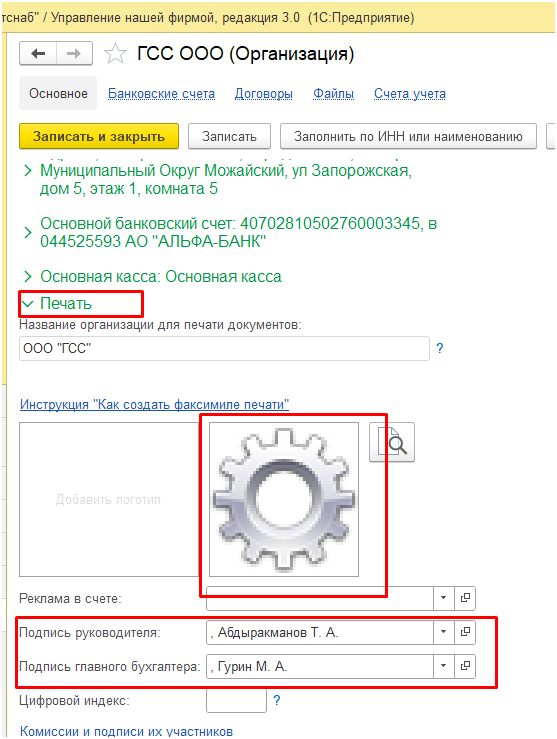This screenshot has width=557, height=739.
Task: Open instruction link about creating facsimile print
Action: tap(154, 404)
